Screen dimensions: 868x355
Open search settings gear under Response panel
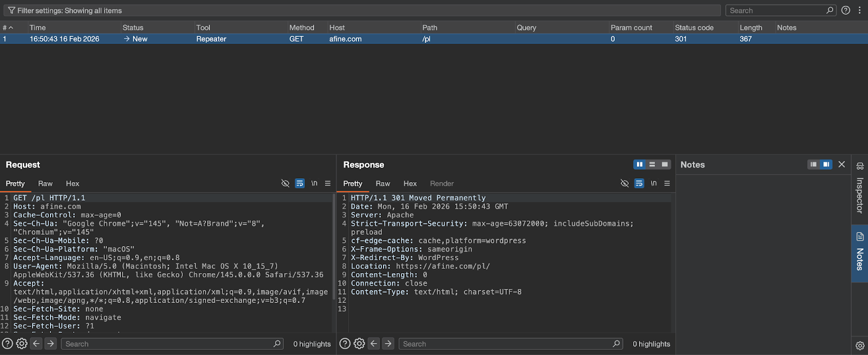tap(359, 344)
